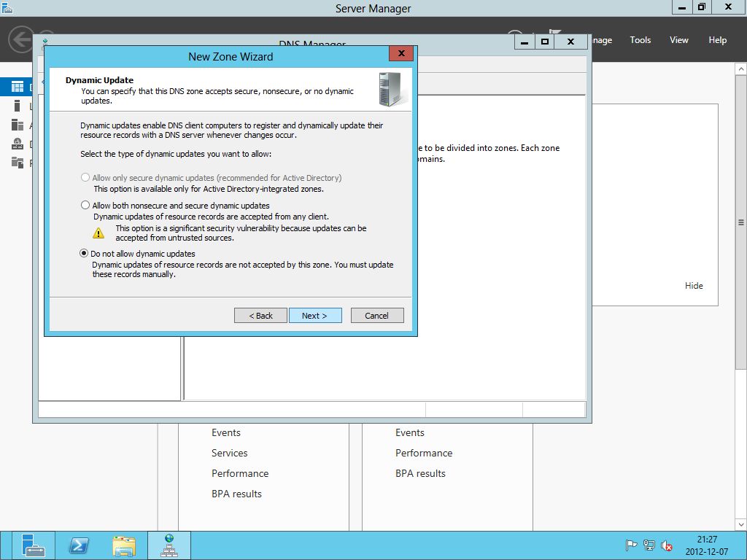Click the Hide link in Server Manager
This screenshot has height=560, width=747.
[694, 286]
